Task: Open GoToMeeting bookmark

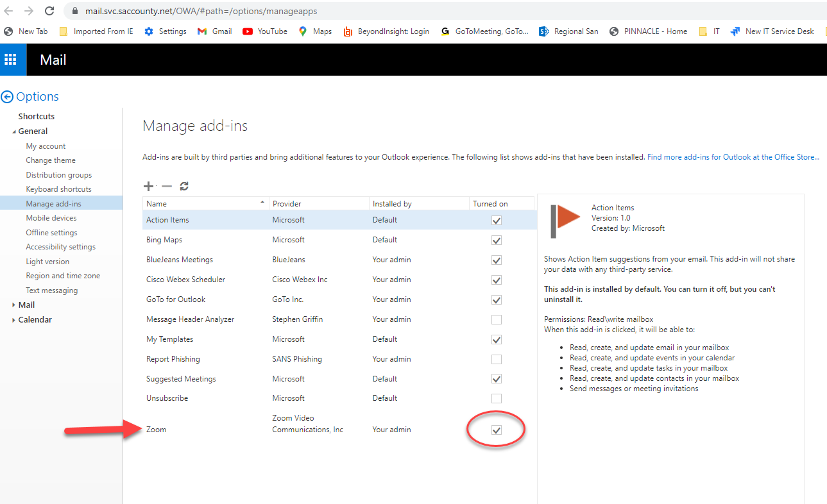Action: pos(485,31)
